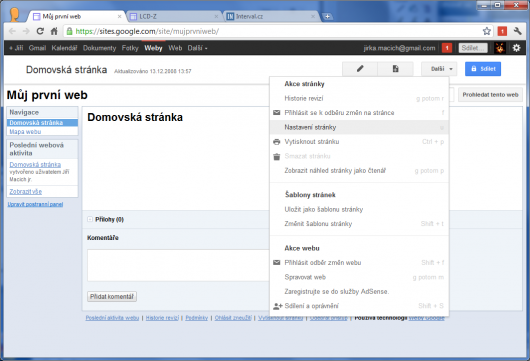This screenshot has height=361, width=530.
Task: Click envelope icon beside Přihlásit odběr změn webu
Action: tap(276, 263)
